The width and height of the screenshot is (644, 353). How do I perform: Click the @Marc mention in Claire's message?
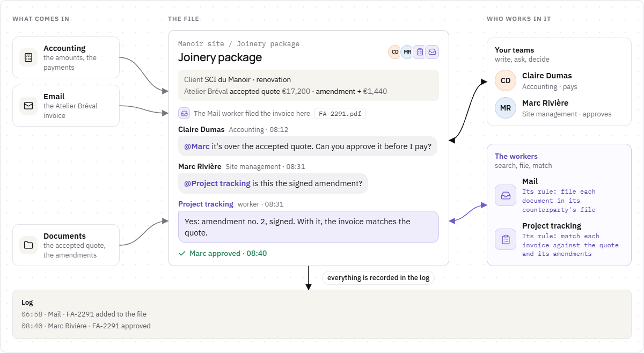point(197,146)
